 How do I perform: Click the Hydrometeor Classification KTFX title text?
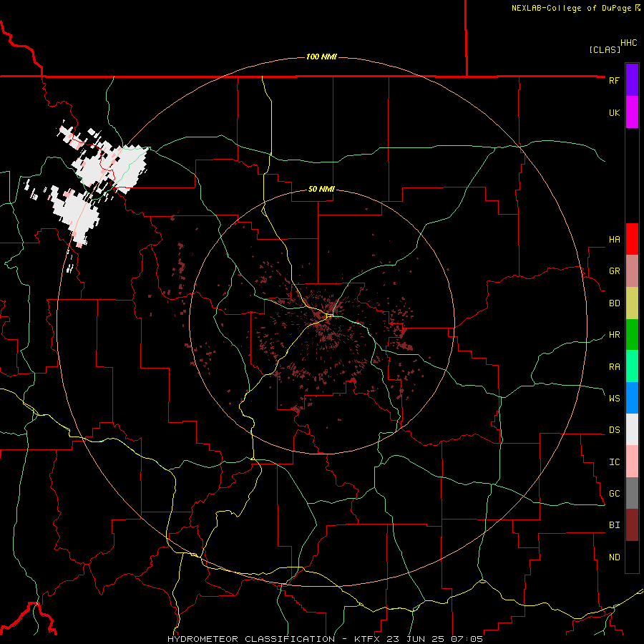click(x=325, y=639)
